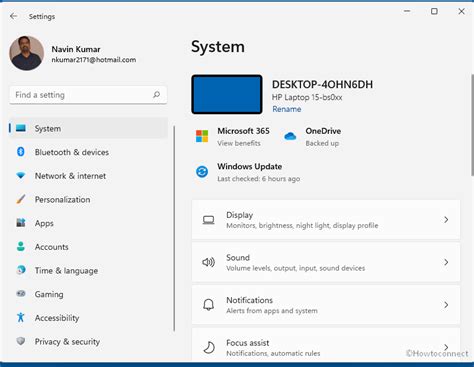
Task: Click the Bluetooth & devices icon
Action: click(x=21, y=152)
